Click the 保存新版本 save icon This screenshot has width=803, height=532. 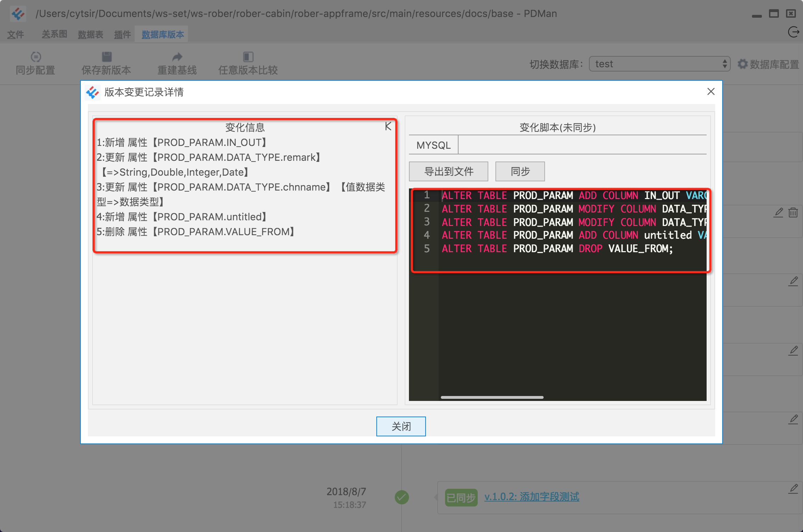coord(107,57)
